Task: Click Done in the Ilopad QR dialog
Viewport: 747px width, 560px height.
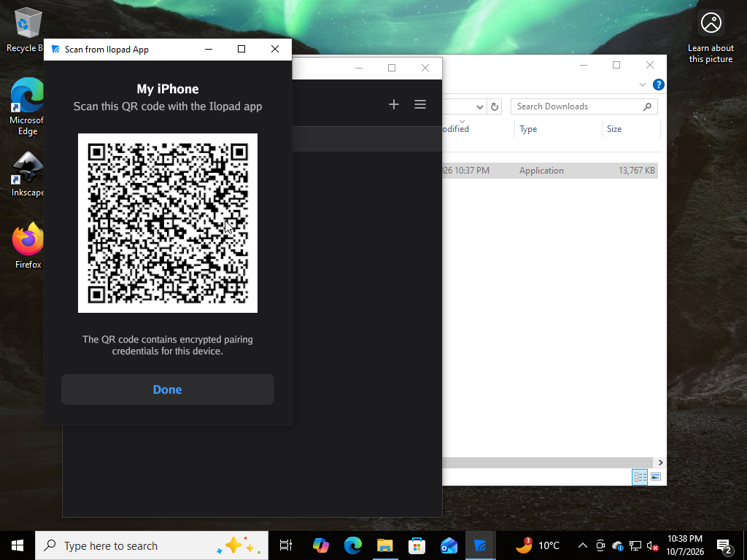Action: (168, 389)
